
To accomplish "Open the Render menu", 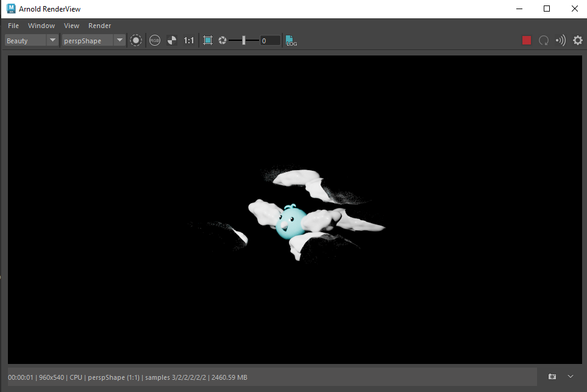I will 99,26.
